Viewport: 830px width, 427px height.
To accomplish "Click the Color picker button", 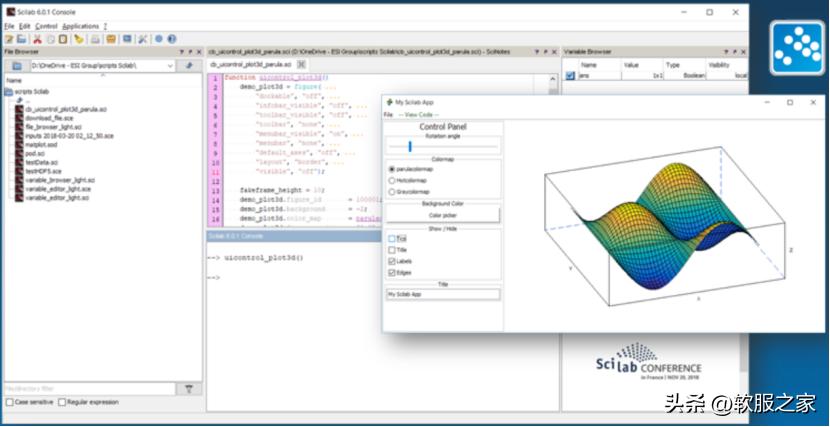I will pos(443,215).
